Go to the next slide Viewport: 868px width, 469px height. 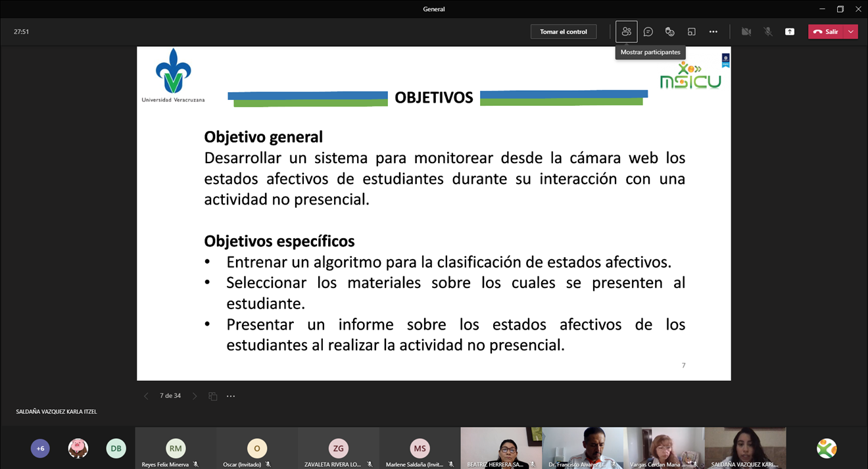click(x=195, y=396)
